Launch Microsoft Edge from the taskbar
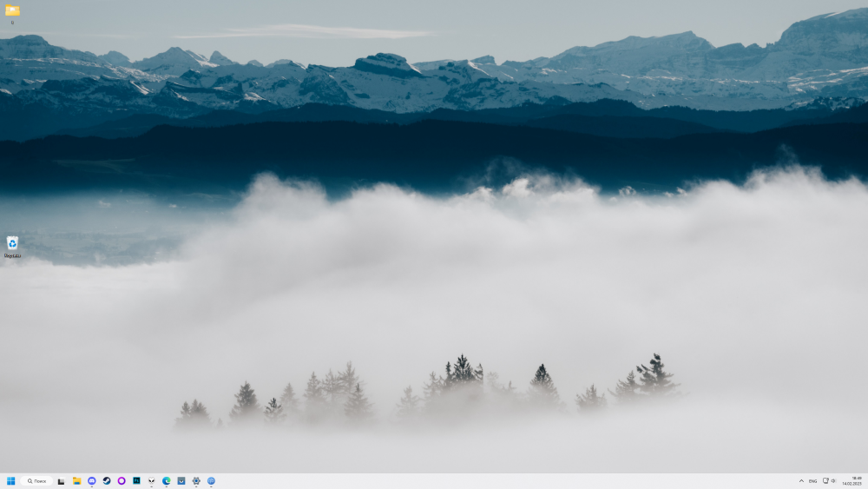The height and width of the screenshot is (489, 868). [x=167, y=480]
